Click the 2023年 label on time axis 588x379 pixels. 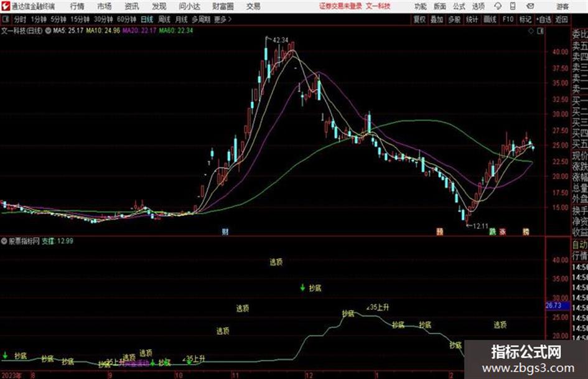[11, 375]
